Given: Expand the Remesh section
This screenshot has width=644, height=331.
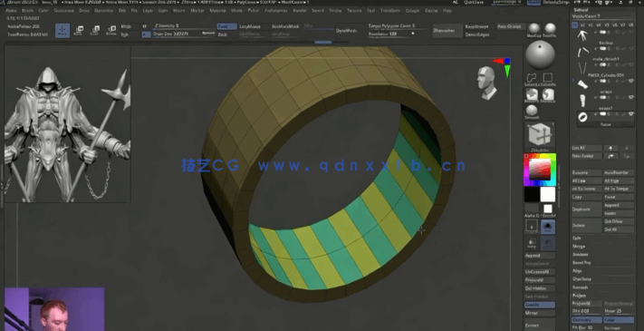Looking at the screenshot, I should [580, 287].
